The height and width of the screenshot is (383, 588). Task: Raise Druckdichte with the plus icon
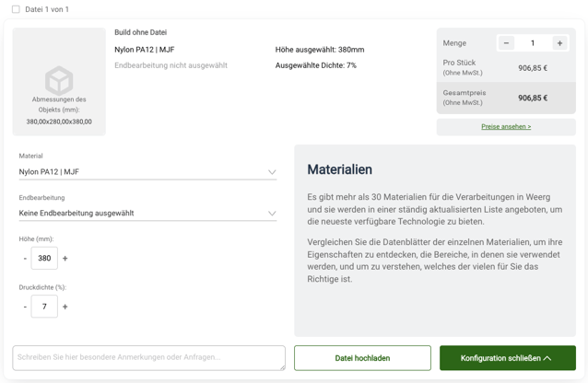point(65,307)
